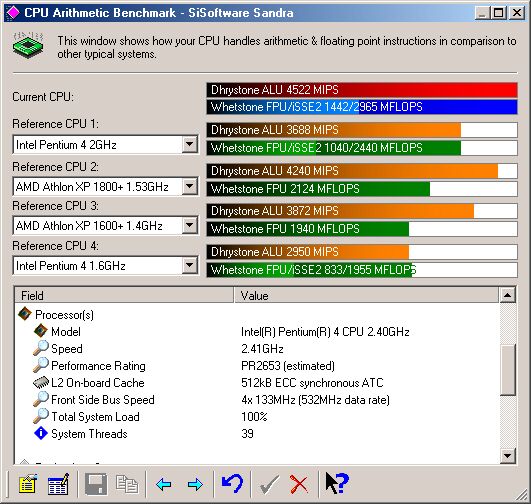Click the green CPU chip icon

coord(28,45)
